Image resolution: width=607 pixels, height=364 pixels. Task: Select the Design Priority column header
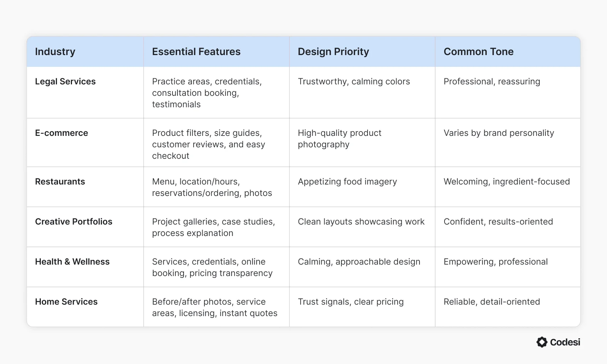(x=333, y=52)
